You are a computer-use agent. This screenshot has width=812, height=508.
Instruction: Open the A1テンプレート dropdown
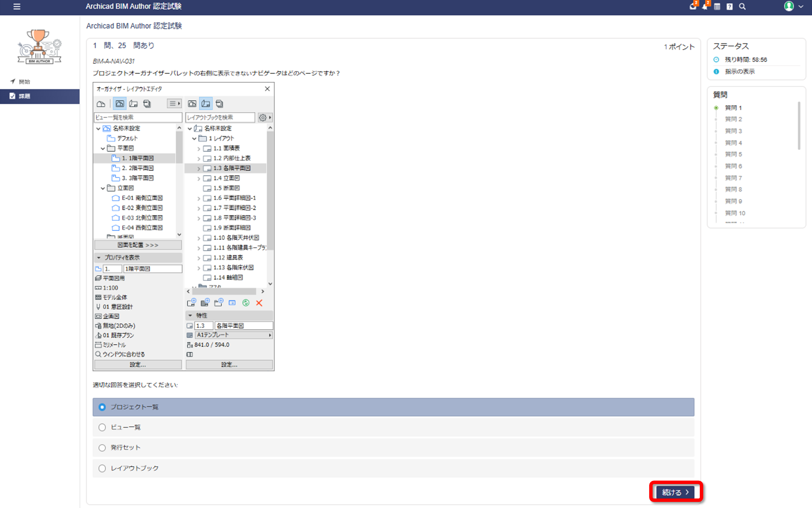234,335
